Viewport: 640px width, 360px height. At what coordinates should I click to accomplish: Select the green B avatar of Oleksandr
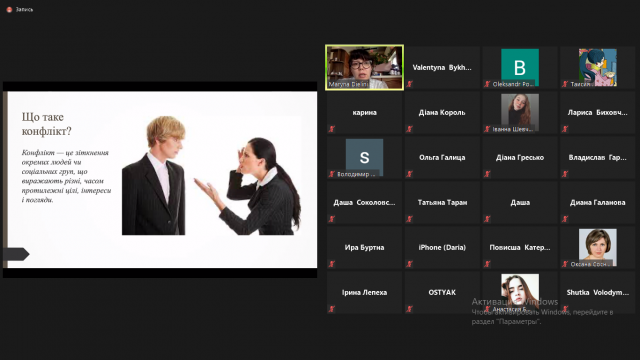(x=520, y=67)
